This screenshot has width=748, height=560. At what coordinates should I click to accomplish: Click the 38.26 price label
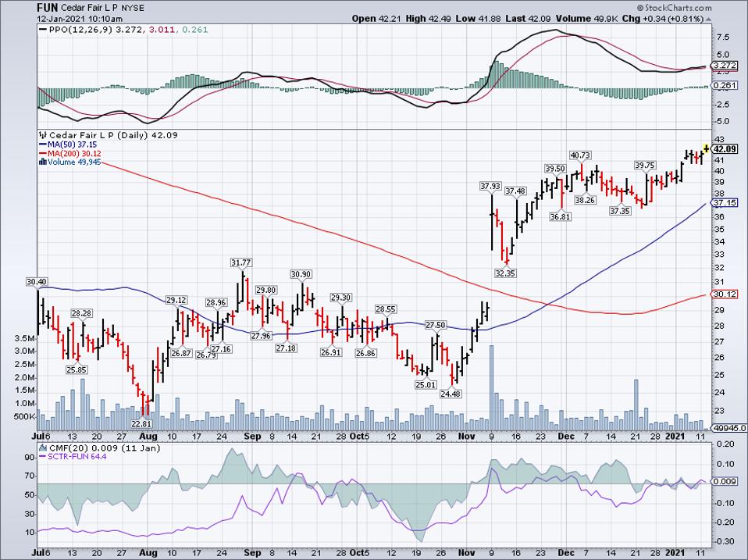585,201
